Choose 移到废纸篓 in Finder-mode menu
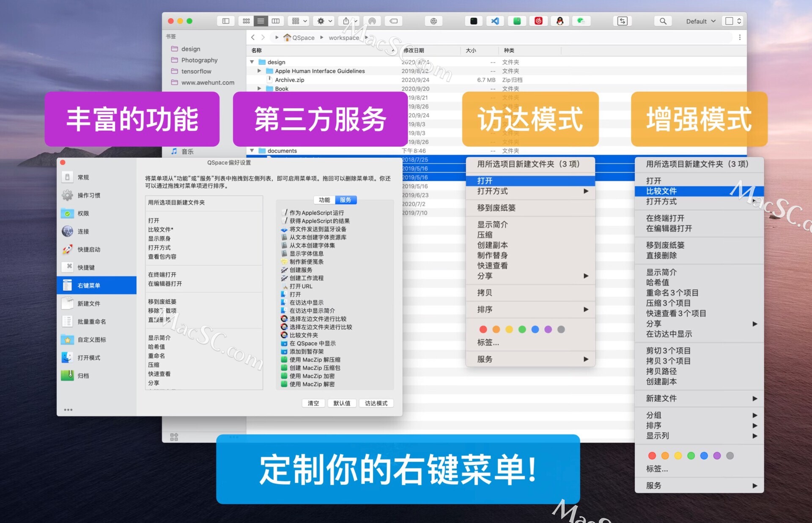The height and width of the screenshot is (523, 812). [530, 208]
